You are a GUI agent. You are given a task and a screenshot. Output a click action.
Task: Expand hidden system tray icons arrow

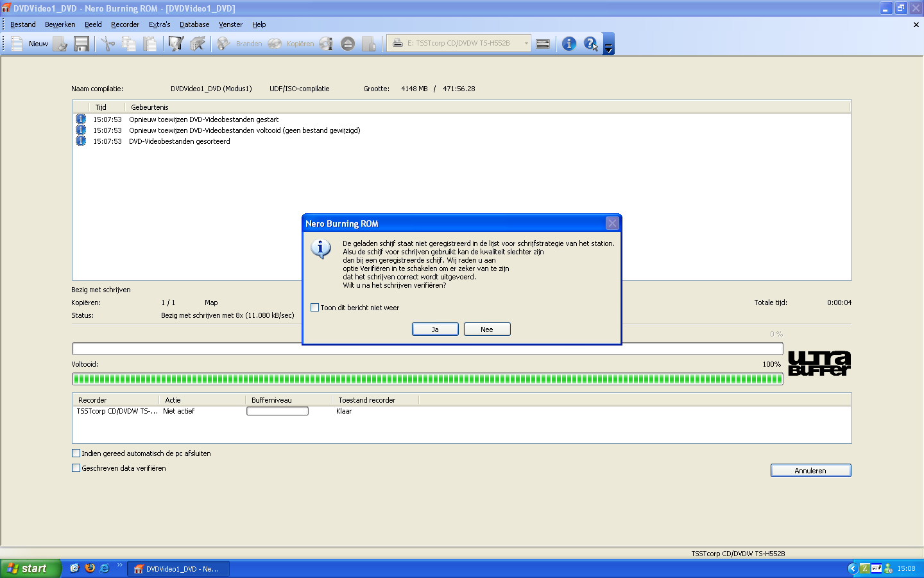(x=853, y=568)
